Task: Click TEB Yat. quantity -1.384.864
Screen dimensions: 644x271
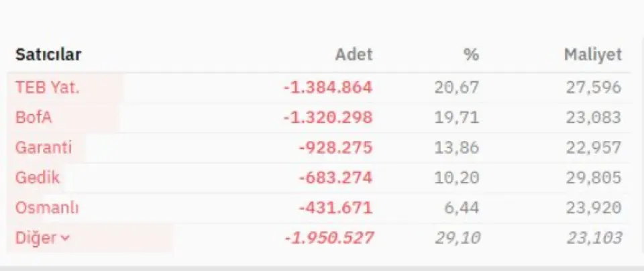Action: (x=327, y=87)
